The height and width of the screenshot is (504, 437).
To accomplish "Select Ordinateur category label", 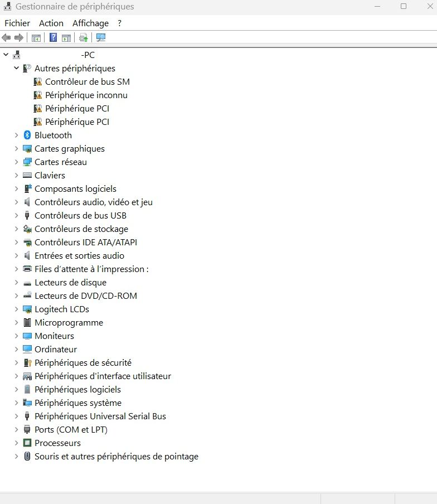I will (56, 350).
